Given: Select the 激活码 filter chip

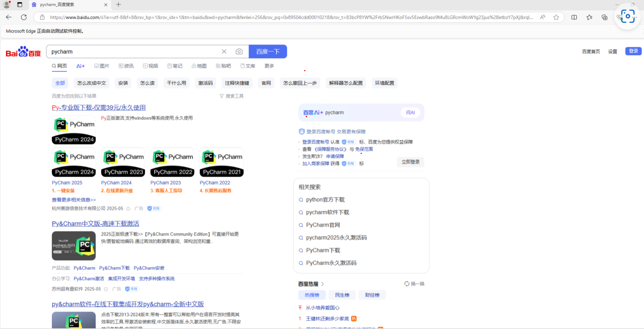Looking at the screenshot, I should (x=205, y=83).
